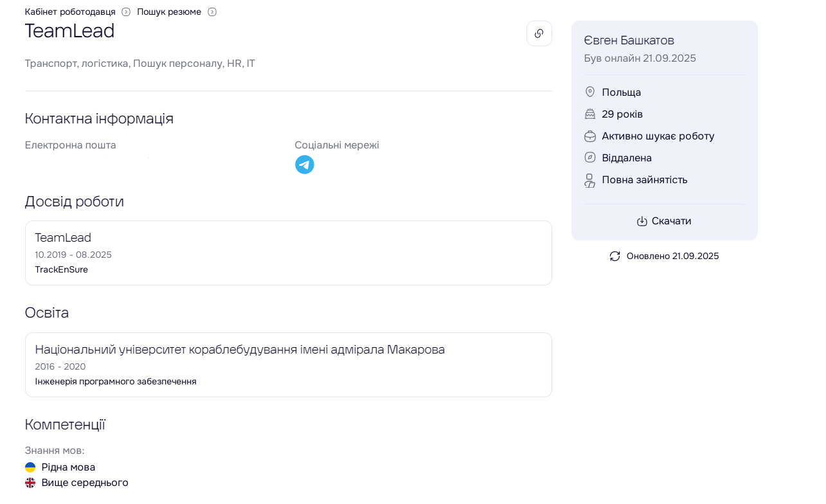Click the download icon beside Скачати
The image size is (826, 504).
point(642,221)
